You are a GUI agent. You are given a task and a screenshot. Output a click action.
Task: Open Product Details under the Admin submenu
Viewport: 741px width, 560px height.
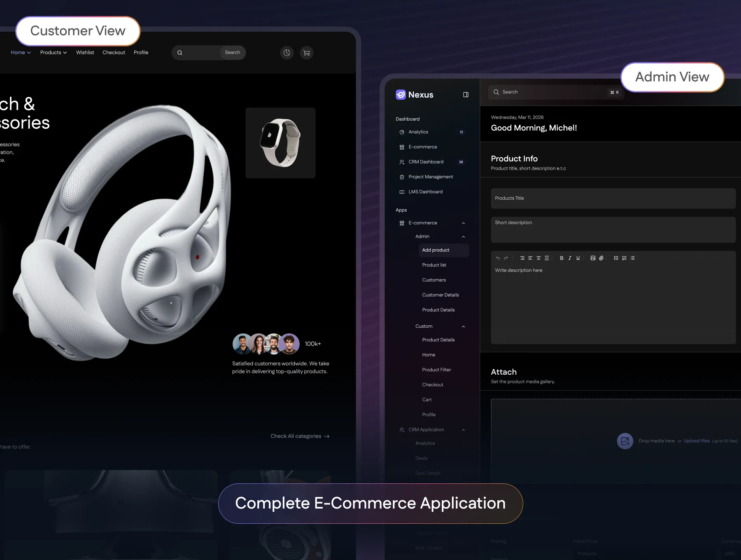(438, 310)
